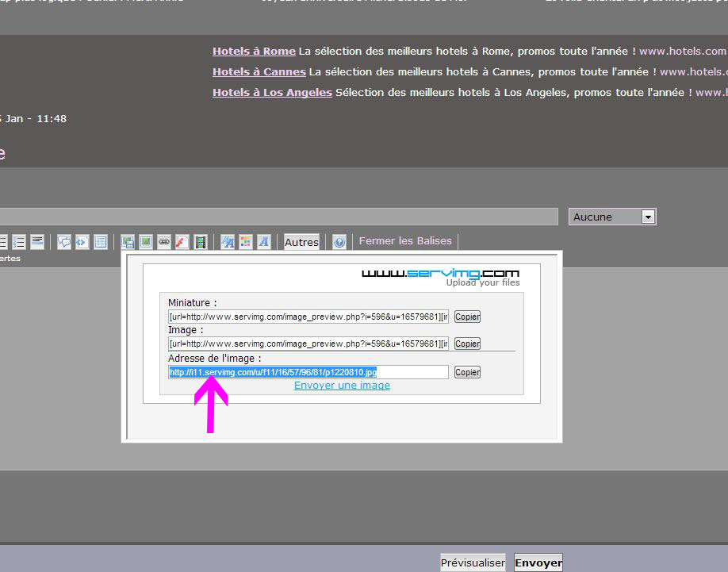Viewport: 728px width, 572px height.
Task: Insert a quote using the speech-bubble icon
Action: pyautogui.click(x=64, y=242)
